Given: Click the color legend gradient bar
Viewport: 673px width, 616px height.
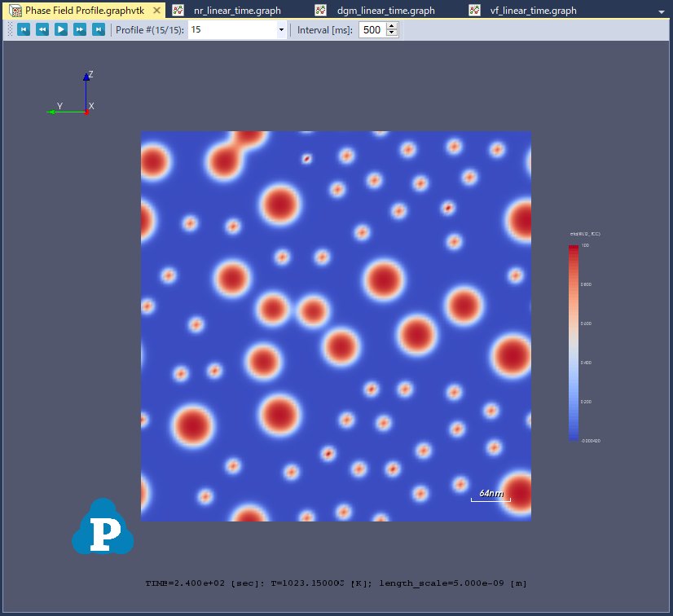Looking at the screenshot, I should pos(574,342).
